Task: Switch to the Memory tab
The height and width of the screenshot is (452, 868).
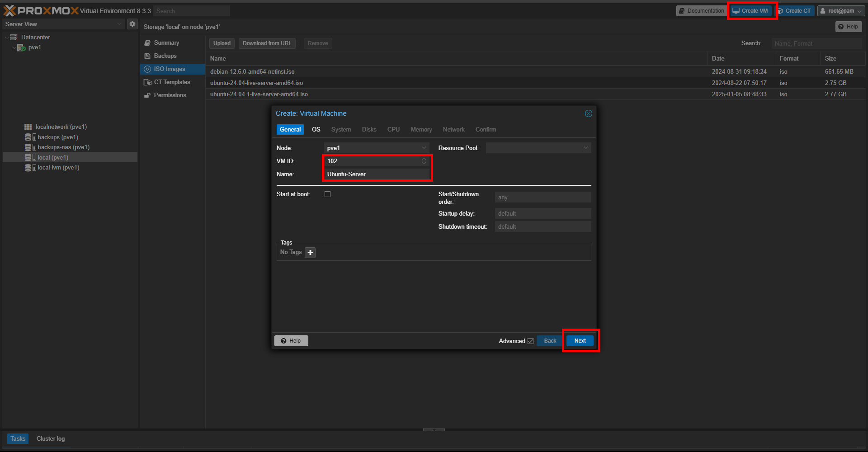Action: 421,130
